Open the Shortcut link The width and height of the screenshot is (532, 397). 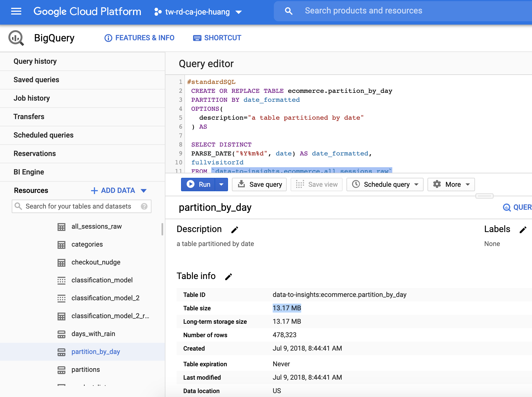pyautogui.click(x=217, y=38)
